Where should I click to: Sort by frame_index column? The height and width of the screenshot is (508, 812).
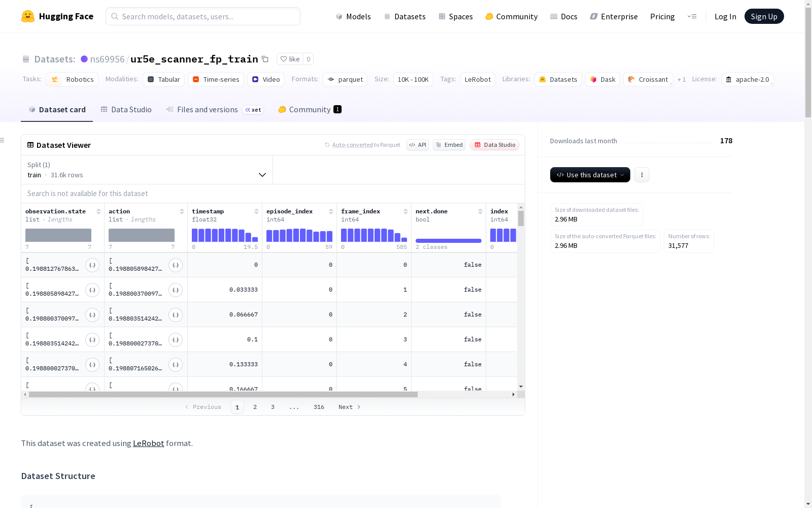pyautogui.click(x=405, y=211)
